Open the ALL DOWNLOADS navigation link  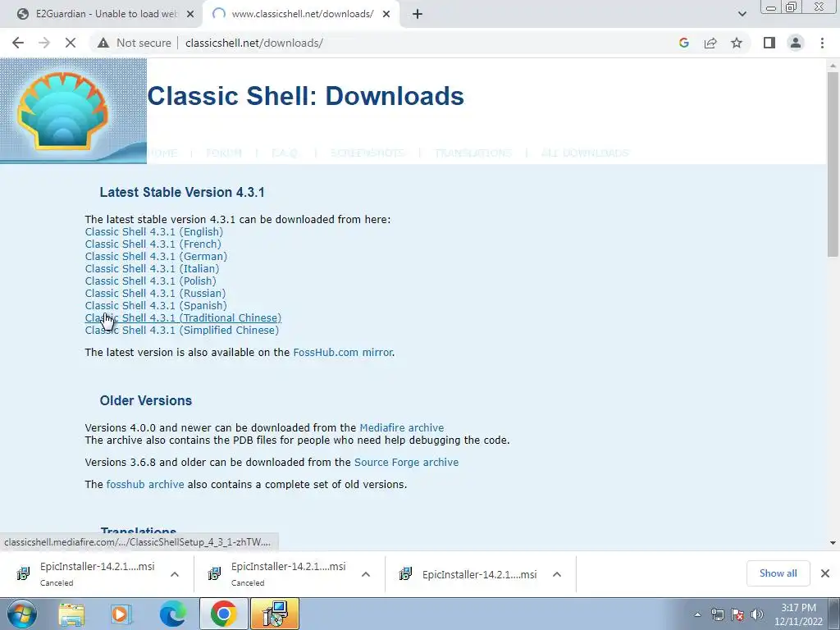tap(585, 153)
